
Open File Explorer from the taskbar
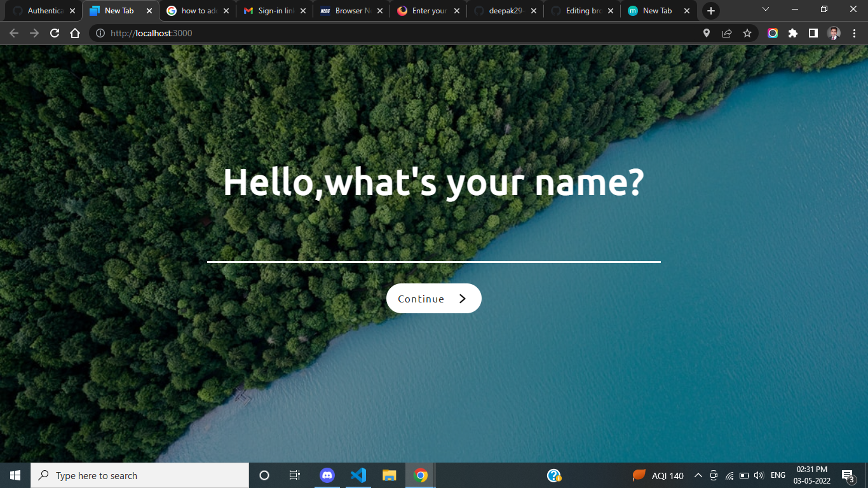tap(390, 475)
